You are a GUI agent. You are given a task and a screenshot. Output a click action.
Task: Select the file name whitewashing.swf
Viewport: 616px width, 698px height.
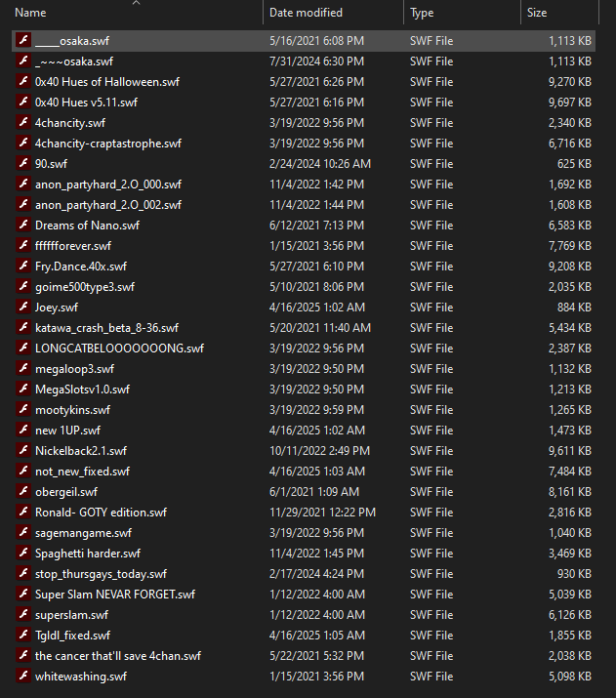tap(81, 677)
